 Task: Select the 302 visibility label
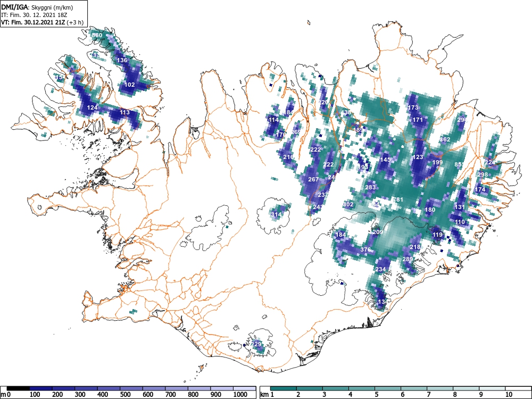tap(348, 205)
